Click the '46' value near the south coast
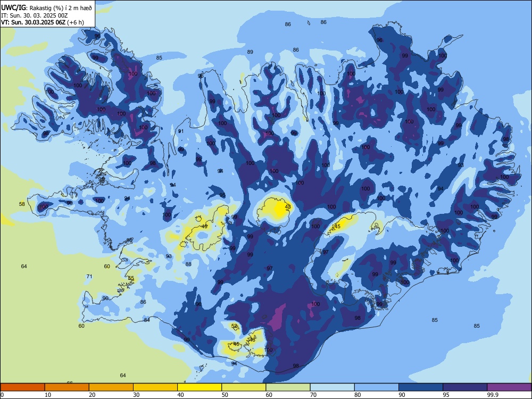 [x=236, y=344]
